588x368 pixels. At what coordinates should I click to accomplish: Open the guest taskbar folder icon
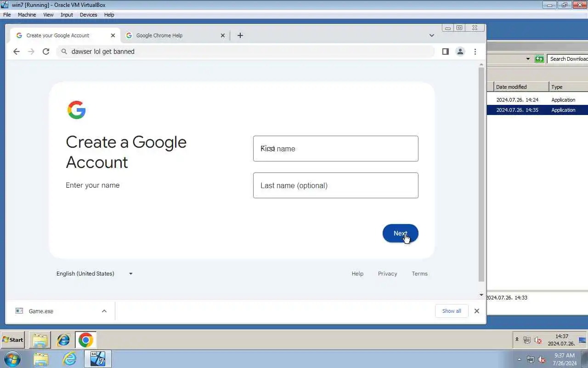click(x=40, y=340)
